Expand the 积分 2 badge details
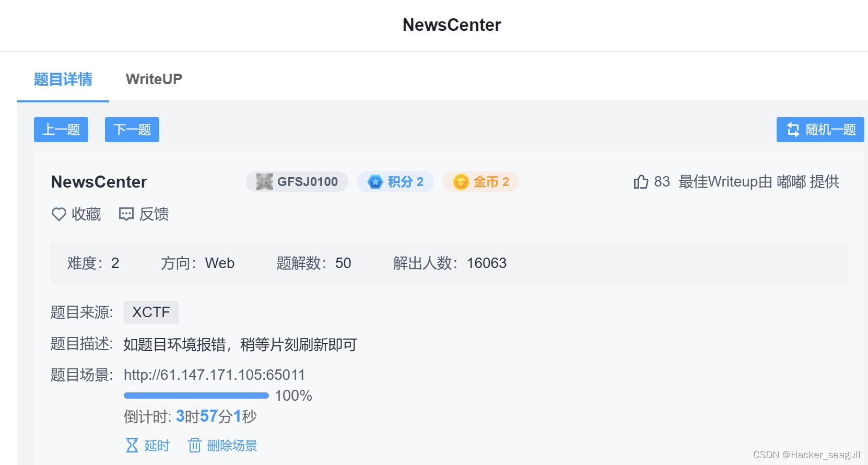 click(x=395, y=181)
